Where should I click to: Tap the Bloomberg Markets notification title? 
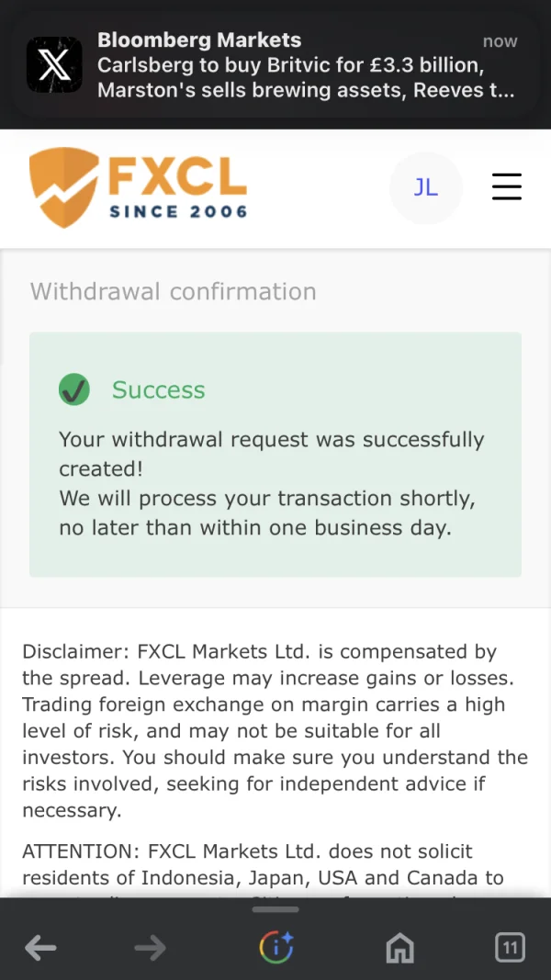pyautogui.click(x=199, y=40)
